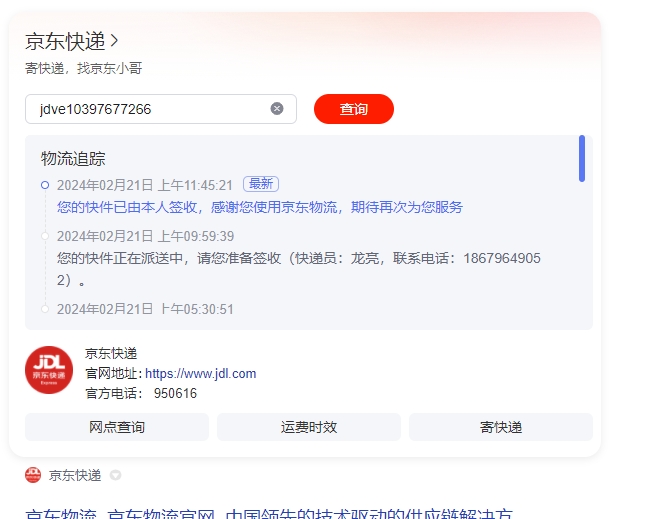Expand dropdown arrow beside 京东快递 source
The width and height of the screenshot is (658, 519).
115,475
